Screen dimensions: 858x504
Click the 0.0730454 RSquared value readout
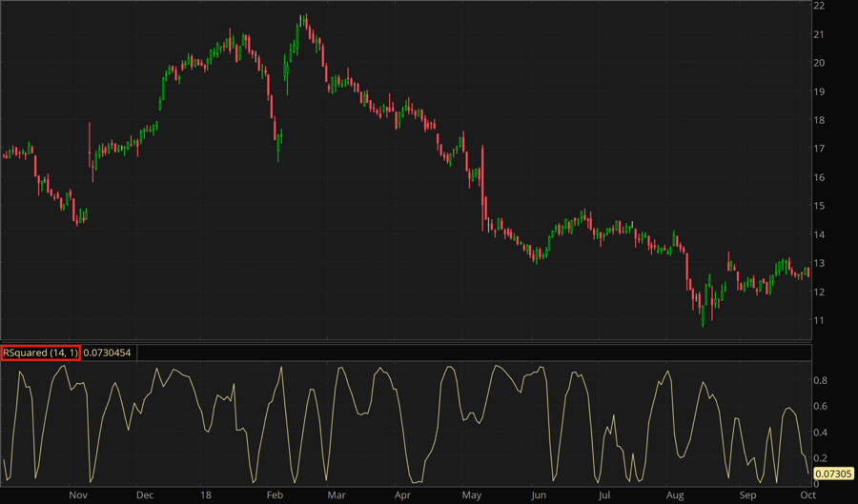110,353
